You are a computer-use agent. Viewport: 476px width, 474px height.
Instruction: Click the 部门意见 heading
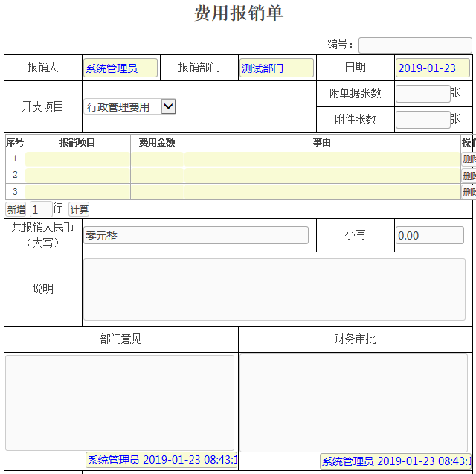tap(120, 339)
